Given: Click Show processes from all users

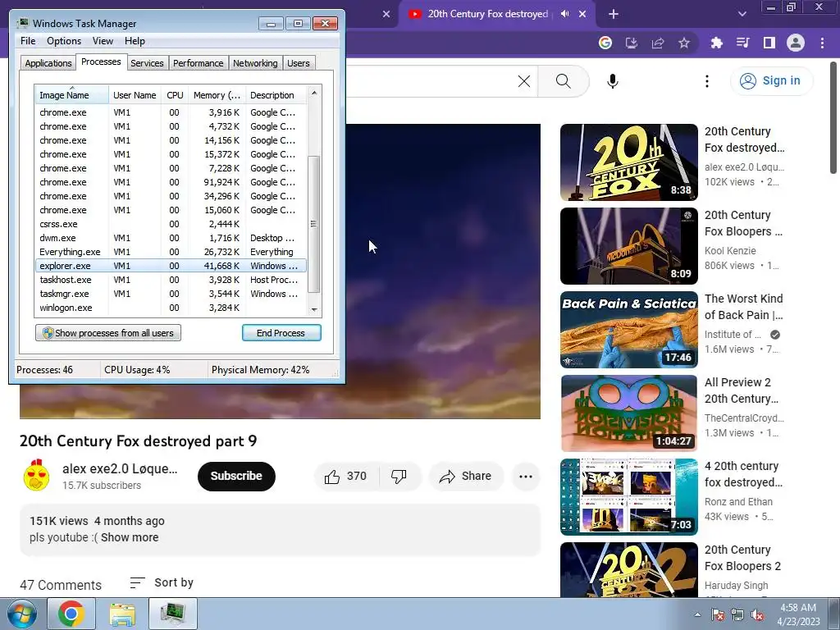Looking at the screenshot, I should [108, 333].
